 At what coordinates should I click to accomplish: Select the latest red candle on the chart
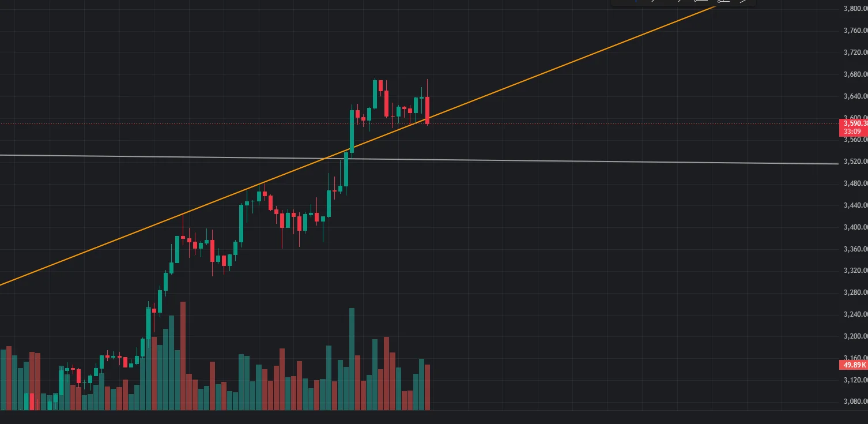click(428, 110)
